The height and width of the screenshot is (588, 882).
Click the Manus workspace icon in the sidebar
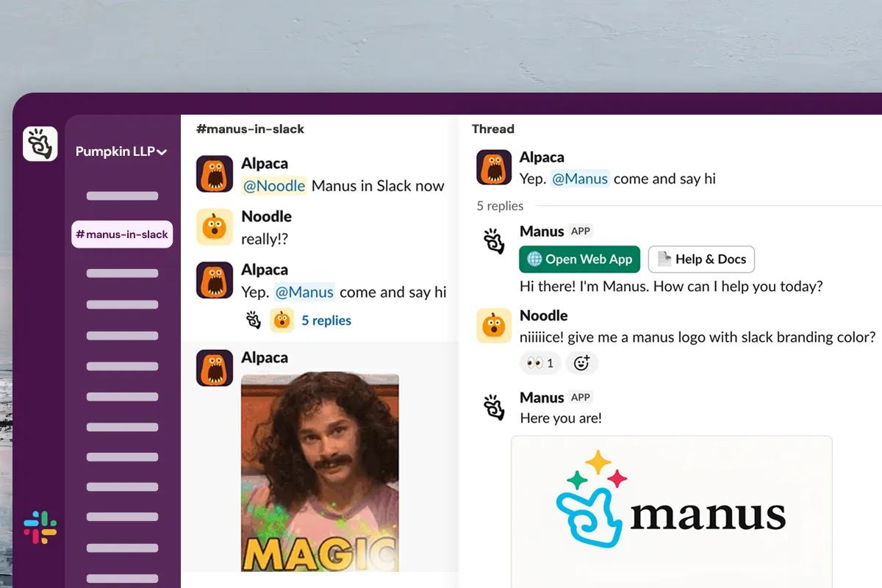pos(40,143)
